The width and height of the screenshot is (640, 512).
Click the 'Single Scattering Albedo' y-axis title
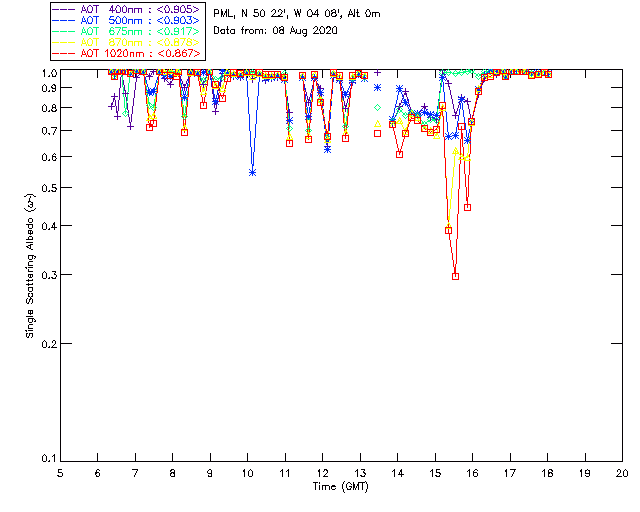(x=30, y=266)
